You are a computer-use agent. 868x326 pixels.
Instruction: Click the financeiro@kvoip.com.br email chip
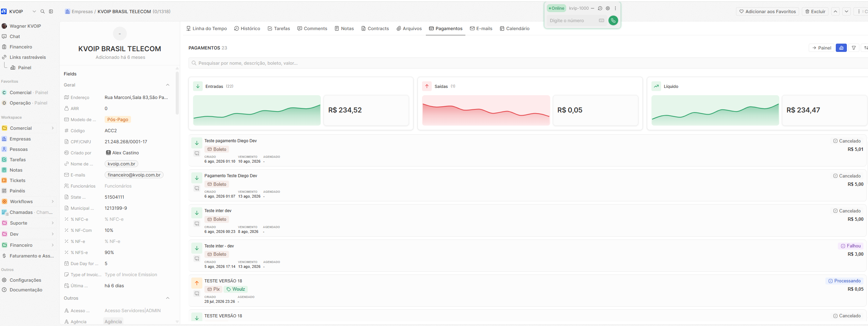134,175
